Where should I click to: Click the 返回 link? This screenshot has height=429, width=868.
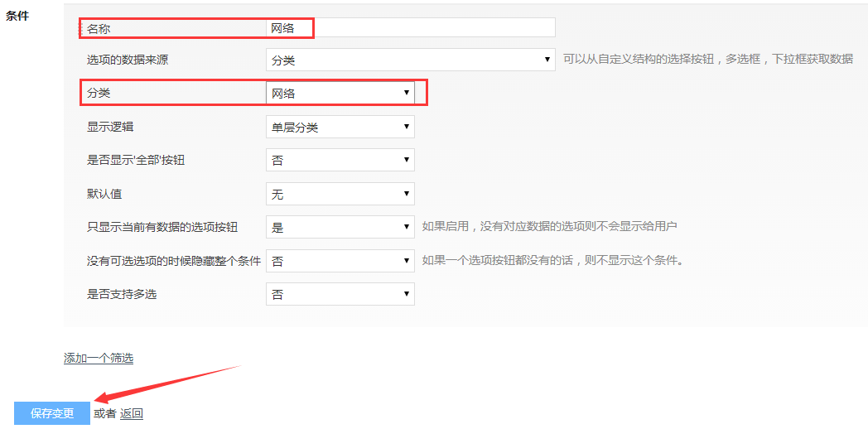click(132, 413)
